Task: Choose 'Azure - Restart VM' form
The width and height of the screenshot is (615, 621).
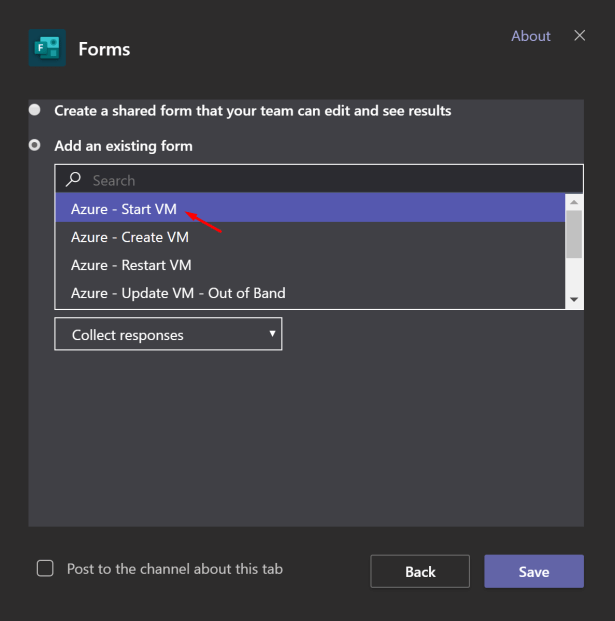Action: click(x=310, y=265)
